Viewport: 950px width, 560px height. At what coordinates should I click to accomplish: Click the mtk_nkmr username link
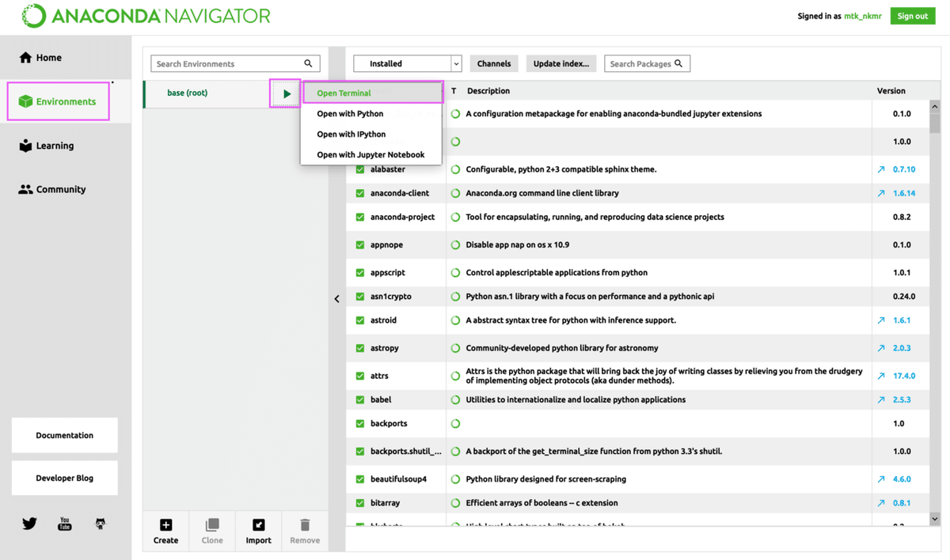pyautogui.click(x=864, y=16)
